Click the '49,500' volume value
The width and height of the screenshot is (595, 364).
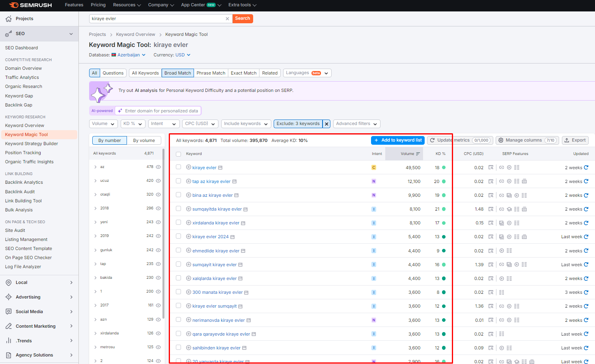(413, 168)
